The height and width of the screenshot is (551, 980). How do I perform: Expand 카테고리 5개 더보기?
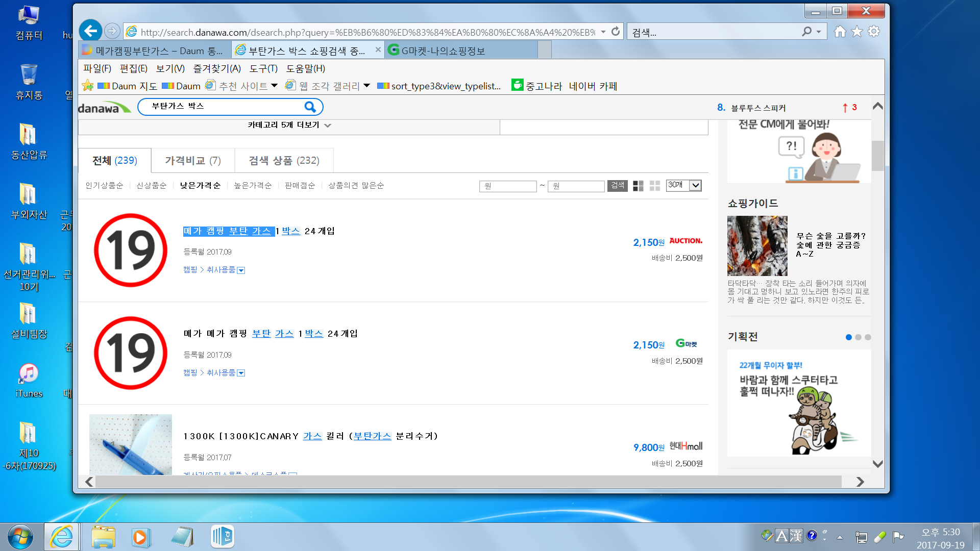click(289, 125)
